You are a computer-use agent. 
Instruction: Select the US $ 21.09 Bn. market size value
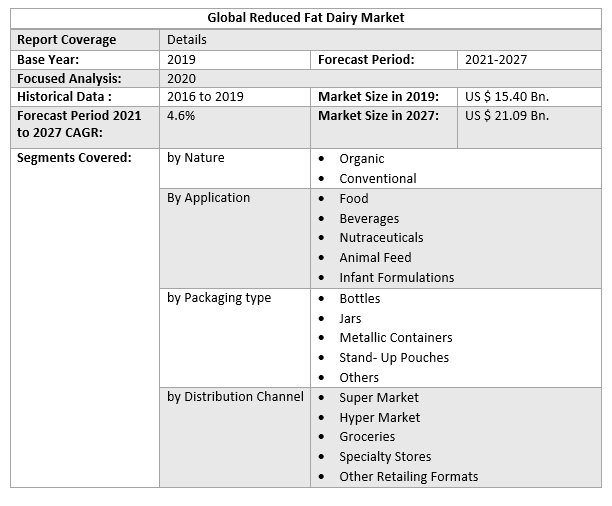[507, 116]
